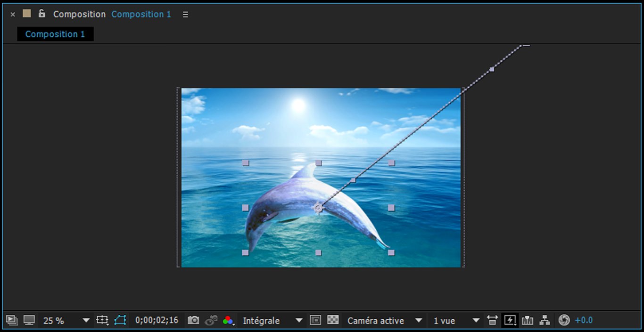The image size is (644, 332).
Task: Open the grid and guides options icon
Action: coord(102,321)
